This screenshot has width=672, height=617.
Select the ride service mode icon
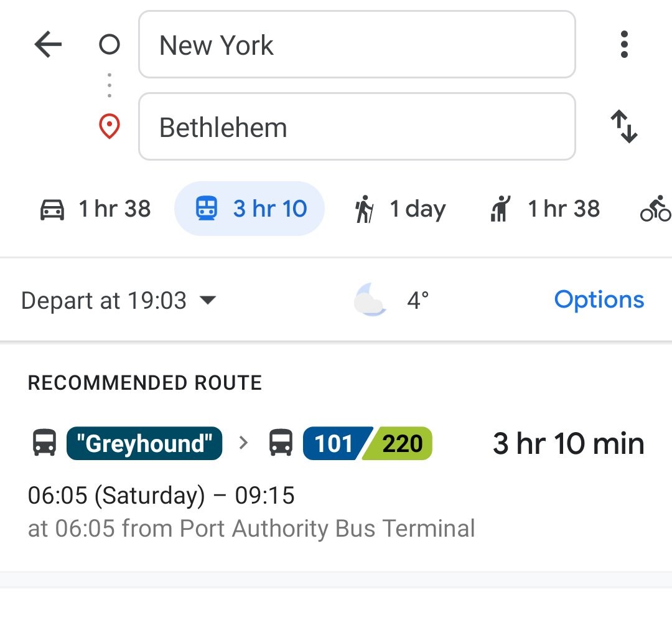click(x=500, y=209)
